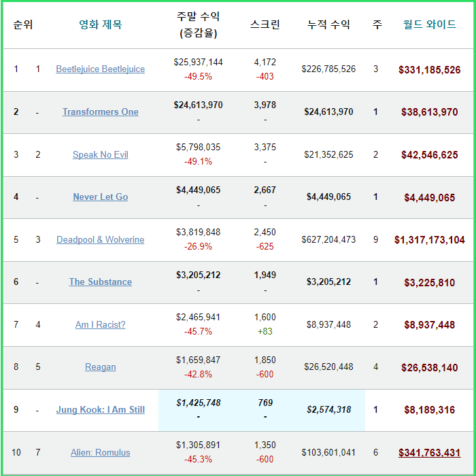
Task: Select screen count 2,450
Action: 265,232
